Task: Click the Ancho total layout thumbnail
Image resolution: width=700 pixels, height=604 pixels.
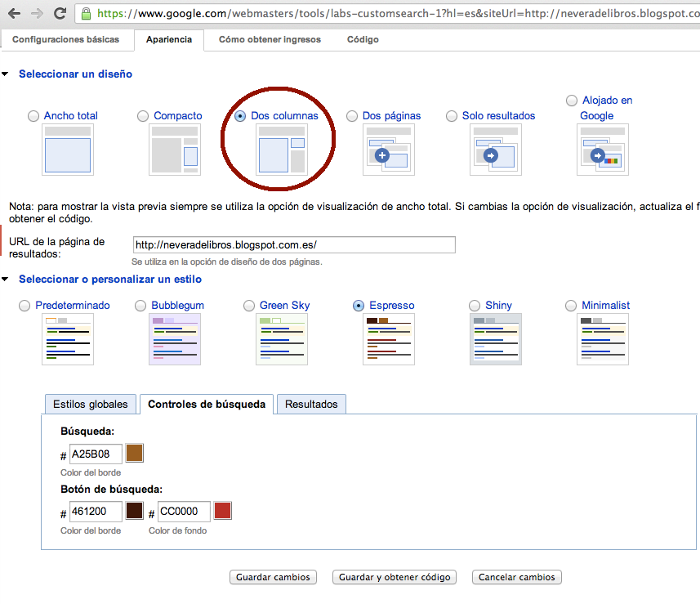Action: (x=68, y=150)
